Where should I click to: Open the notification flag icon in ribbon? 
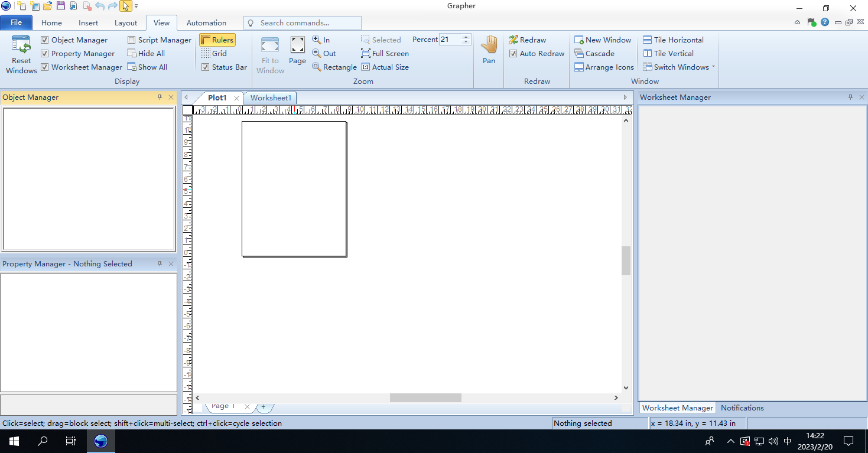point(811,22)
